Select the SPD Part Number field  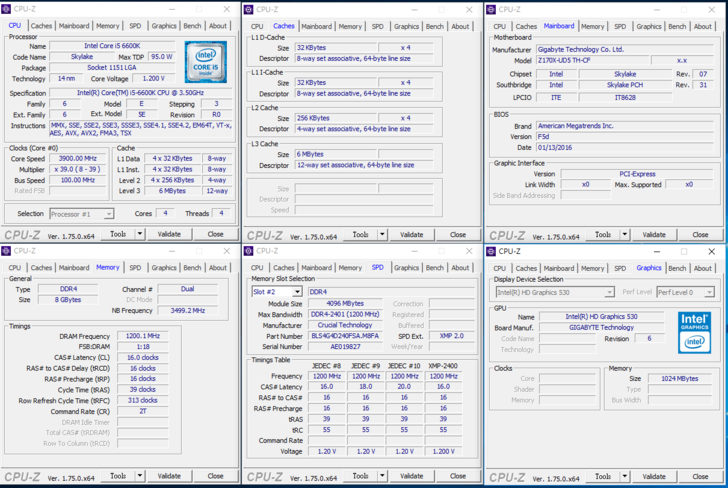click(x=345, y=336)
